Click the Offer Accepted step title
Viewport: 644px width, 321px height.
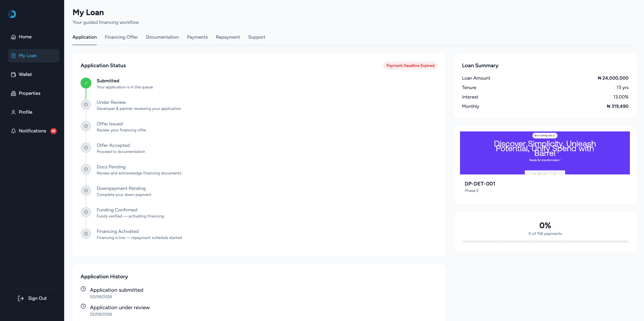pos(113,145)
